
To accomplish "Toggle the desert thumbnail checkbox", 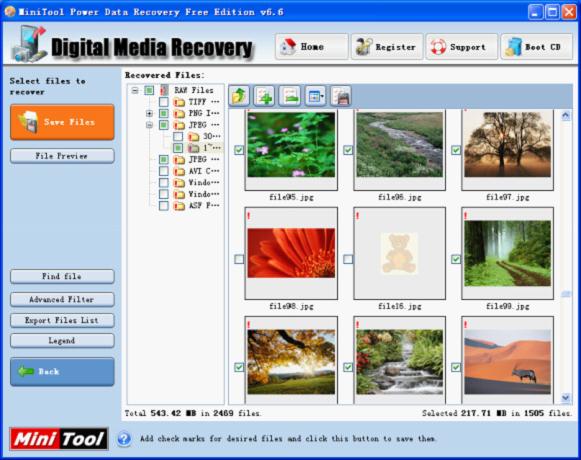I will 456,367.
